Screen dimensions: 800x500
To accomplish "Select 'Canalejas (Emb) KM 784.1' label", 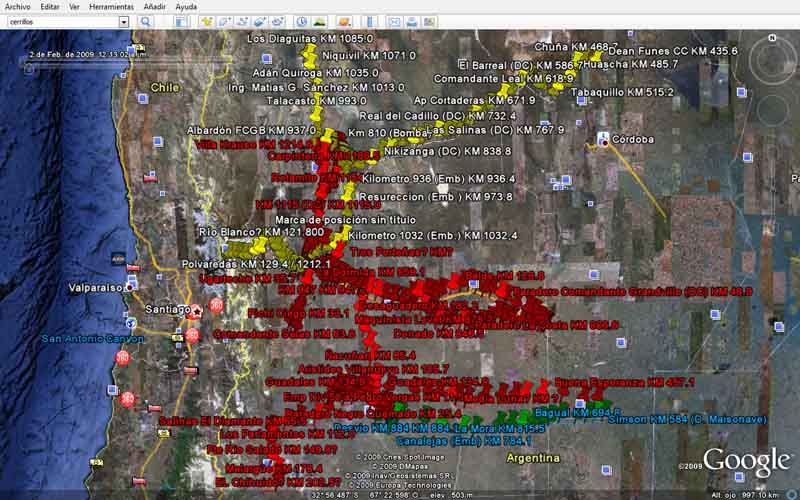I will click(464, 441).
